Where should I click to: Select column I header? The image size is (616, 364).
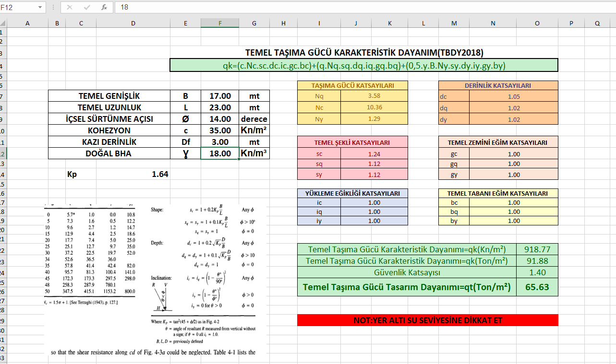(x=319, y=23)
